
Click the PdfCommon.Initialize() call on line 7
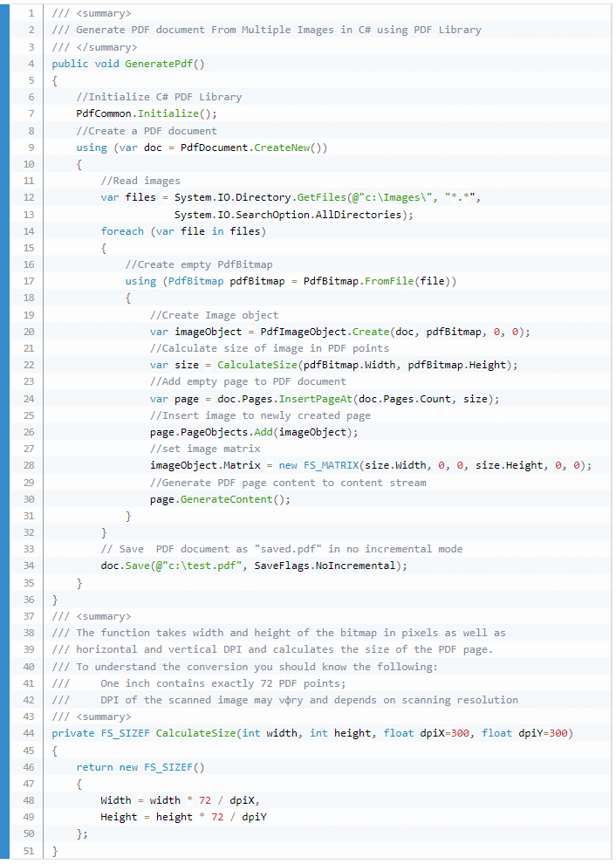pyautogui.click(x=147, y=113)
